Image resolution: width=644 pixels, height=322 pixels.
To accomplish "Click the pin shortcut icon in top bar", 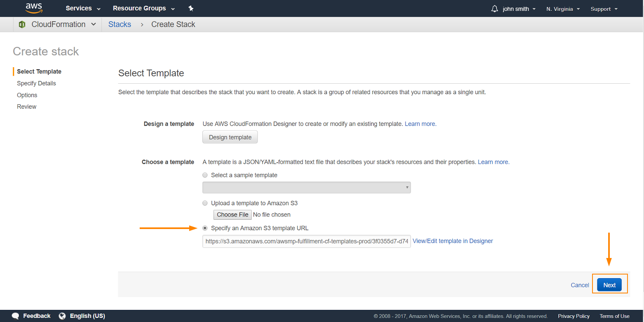I will tap(191, 8).
